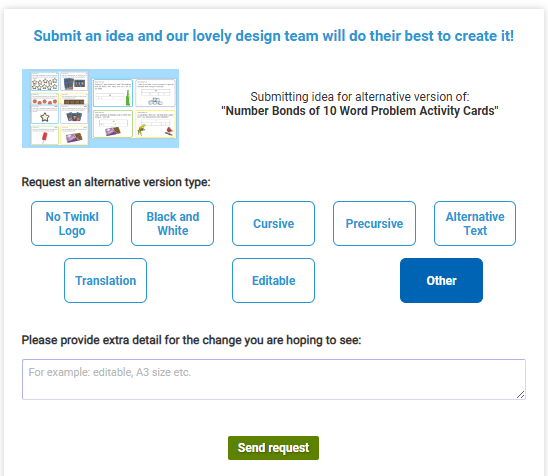
Task: Pick the Cursive version type
Action: (x=273, y=224)
